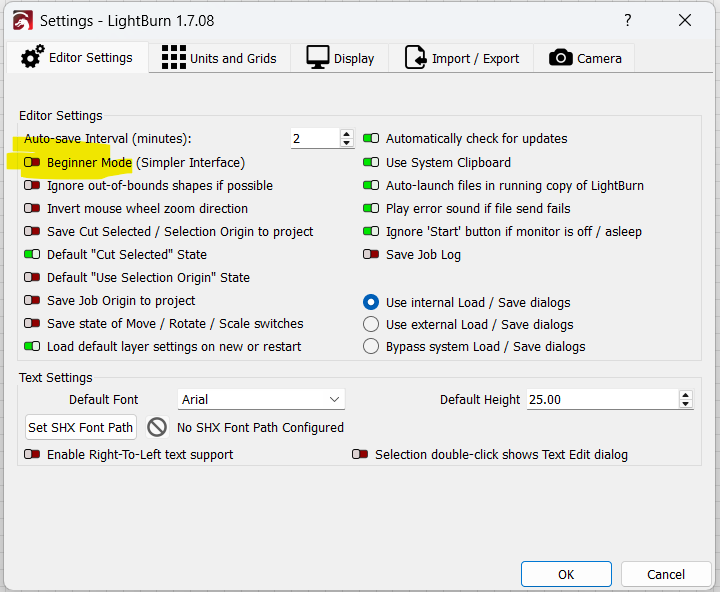Increase the Auto-save Interval value
Screen dimensions: 720x592
click(x=347, y=134)
